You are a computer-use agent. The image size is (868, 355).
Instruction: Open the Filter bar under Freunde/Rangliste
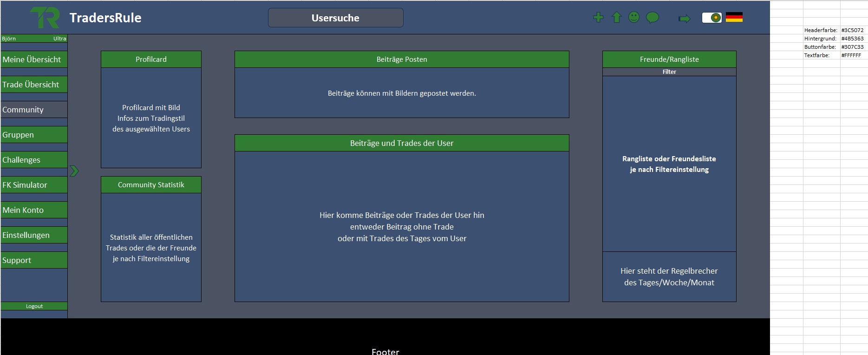pos(669,72)
